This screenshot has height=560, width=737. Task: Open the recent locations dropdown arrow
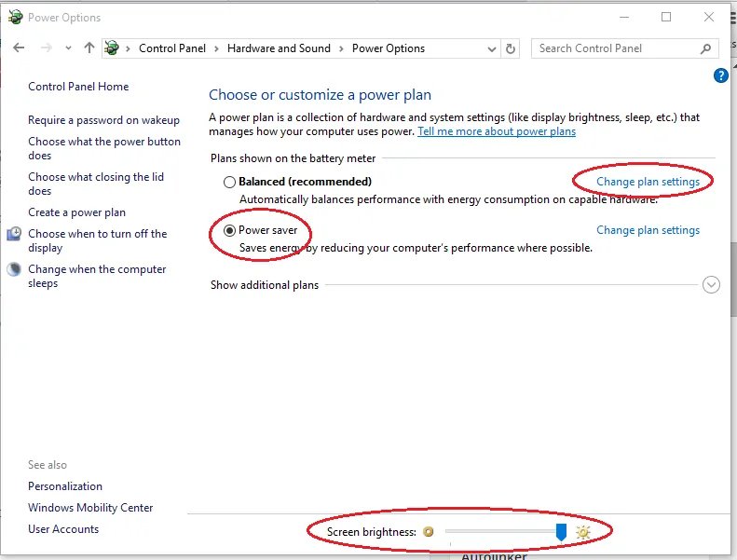(x=68, y=48)
